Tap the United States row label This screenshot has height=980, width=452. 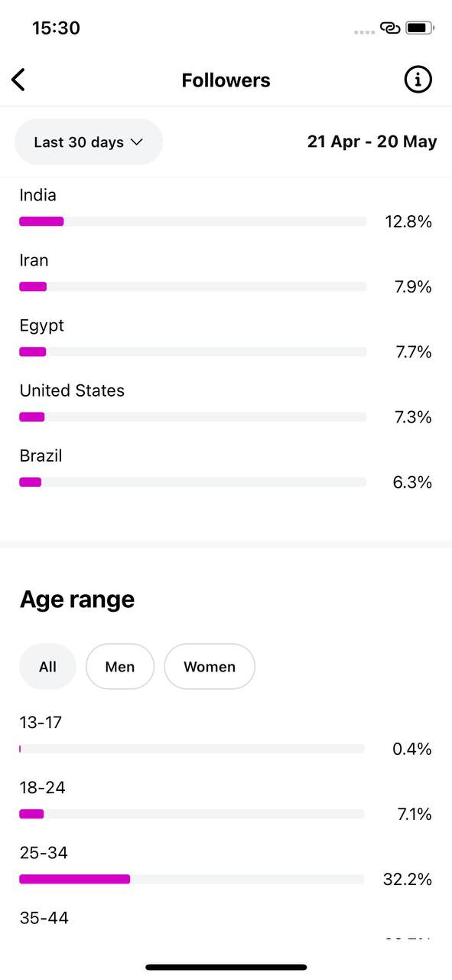tap(72, 390)
